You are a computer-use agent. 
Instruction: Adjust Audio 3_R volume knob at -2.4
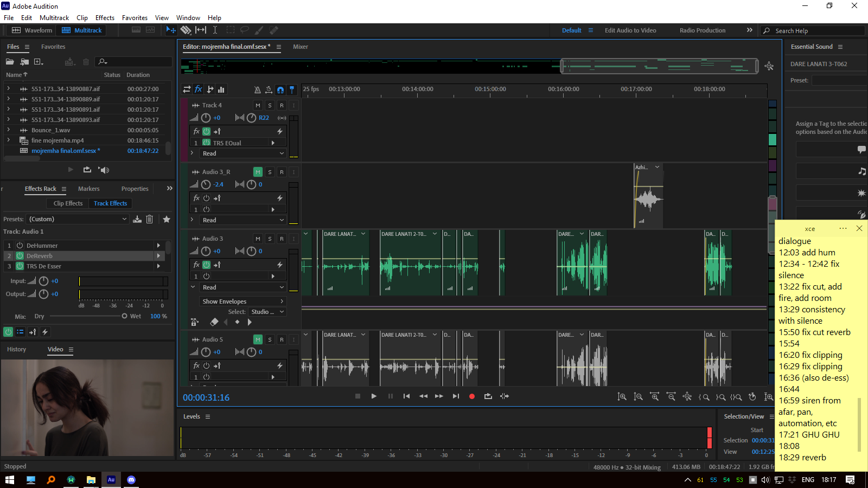click(x=206, y=184)
